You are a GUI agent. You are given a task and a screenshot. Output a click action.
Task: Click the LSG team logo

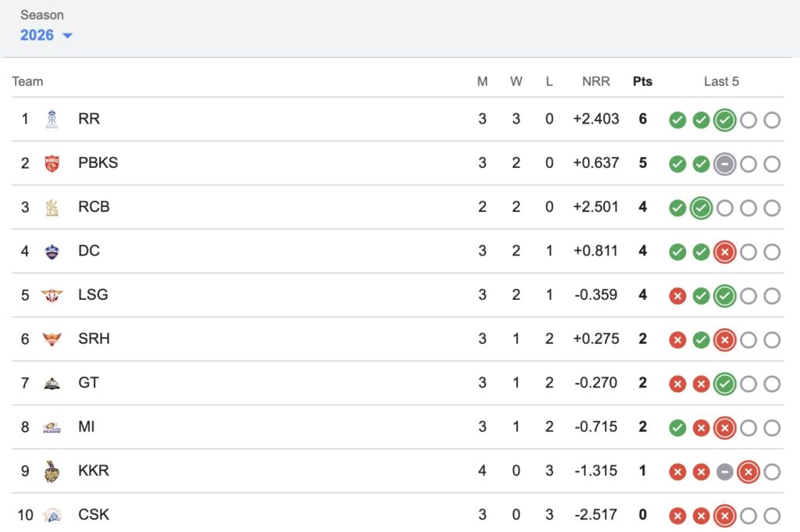click(x=52, y=295)
